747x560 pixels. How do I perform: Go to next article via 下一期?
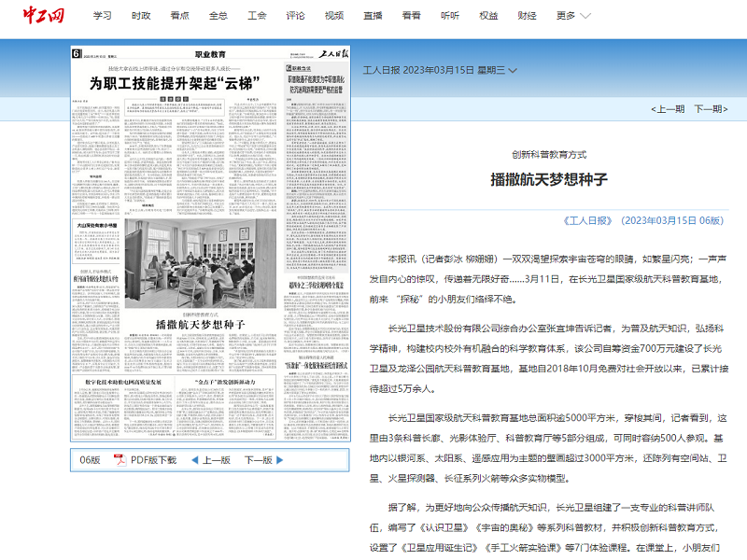click(709, 109)
